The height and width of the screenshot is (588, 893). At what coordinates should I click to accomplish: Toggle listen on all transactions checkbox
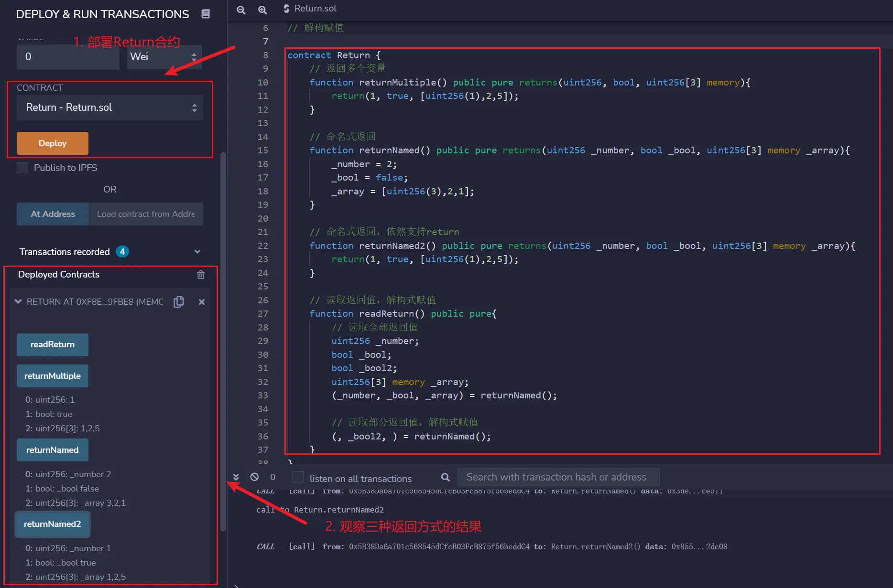coord(298,477)
